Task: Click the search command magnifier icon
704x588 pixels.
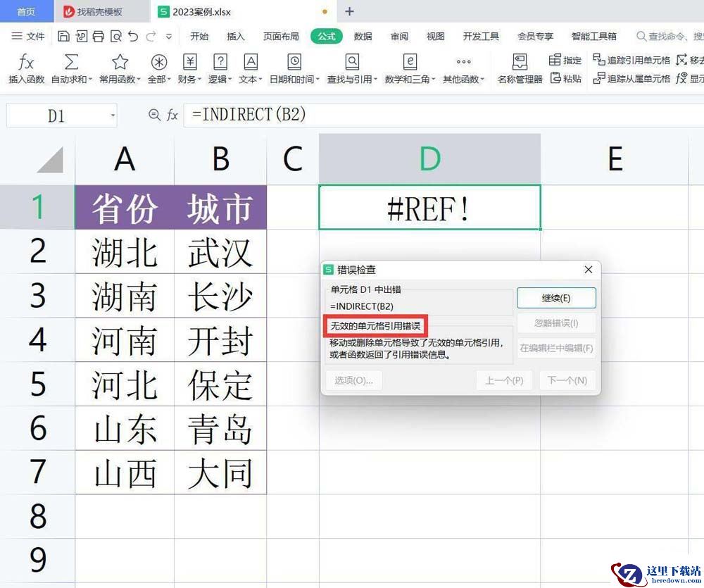Action: point(641,36)
